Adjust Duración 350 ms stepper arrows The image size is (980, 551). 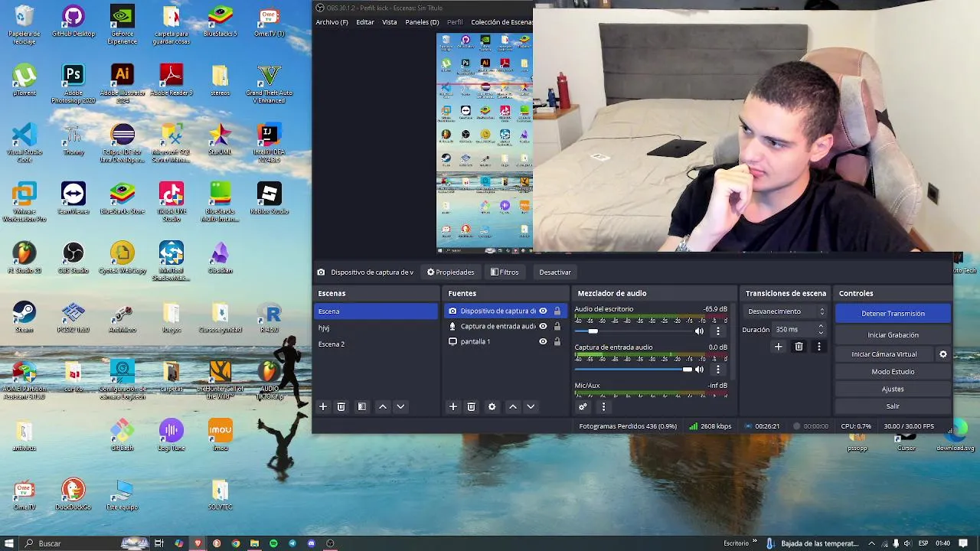(821, 329)
